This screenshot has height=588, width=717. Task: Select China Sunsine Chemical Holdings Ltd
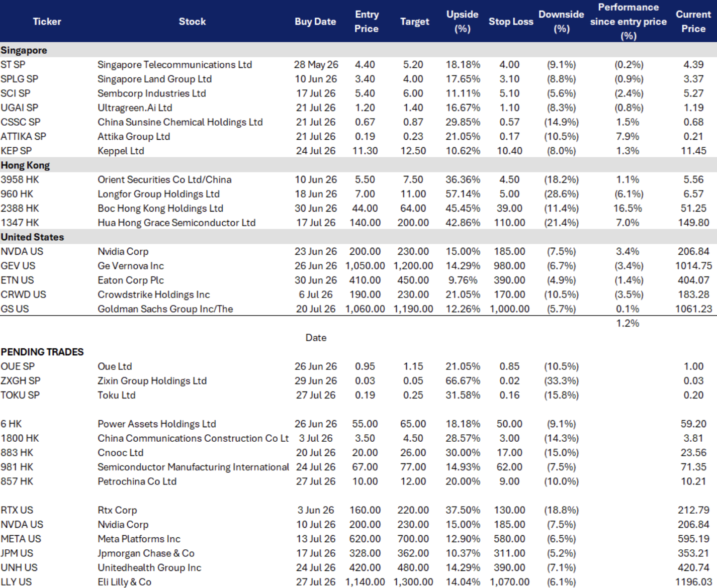180,122
